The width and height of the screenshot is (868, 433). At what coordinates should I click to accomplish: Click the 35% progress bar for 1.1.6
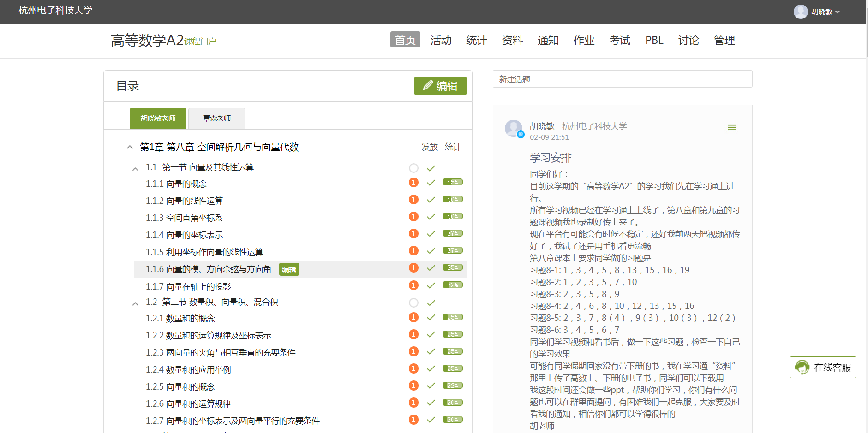(453, 267)
